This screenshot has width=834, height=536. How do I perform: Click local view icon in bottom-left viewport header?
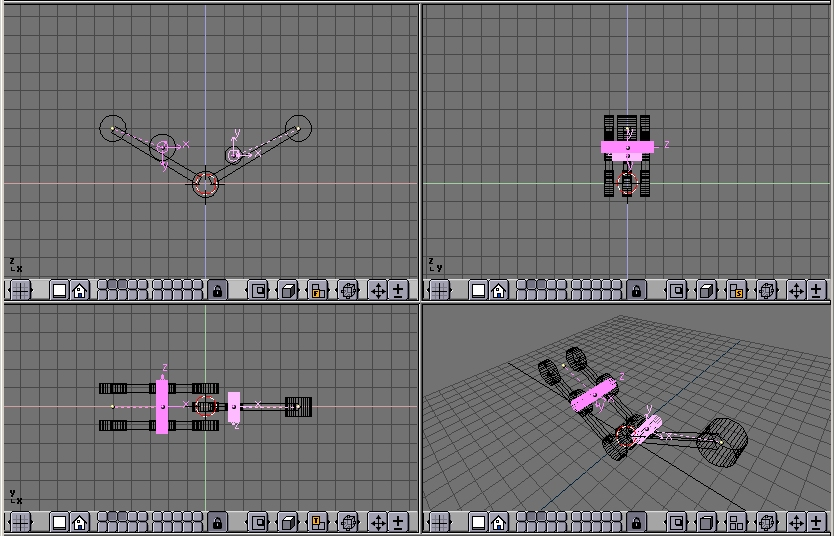[258, 522]
